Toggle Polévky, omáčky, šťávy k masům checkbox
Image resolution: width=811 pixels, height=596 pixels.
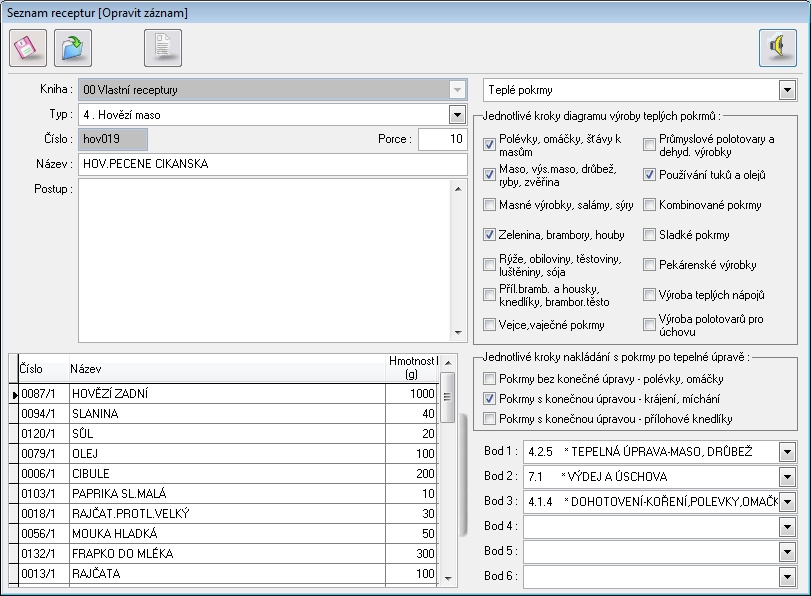tap(489, 145)
